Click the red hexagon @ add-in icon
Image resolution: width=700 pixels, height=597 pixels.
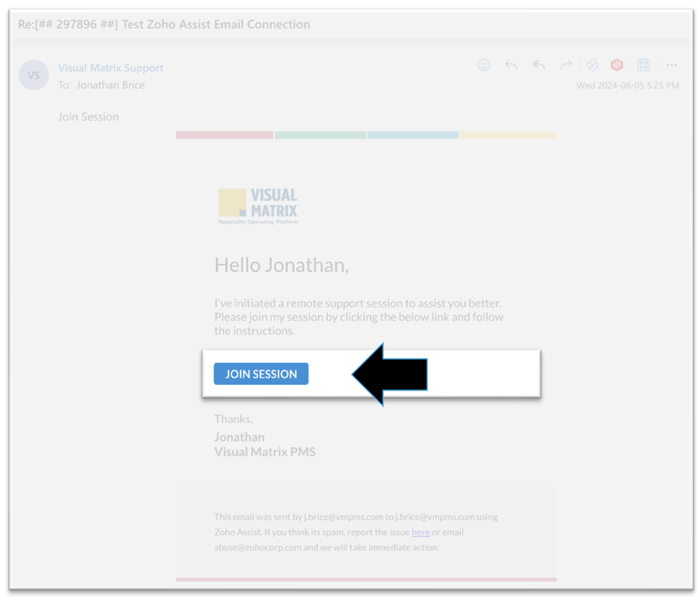coord(617,65)
